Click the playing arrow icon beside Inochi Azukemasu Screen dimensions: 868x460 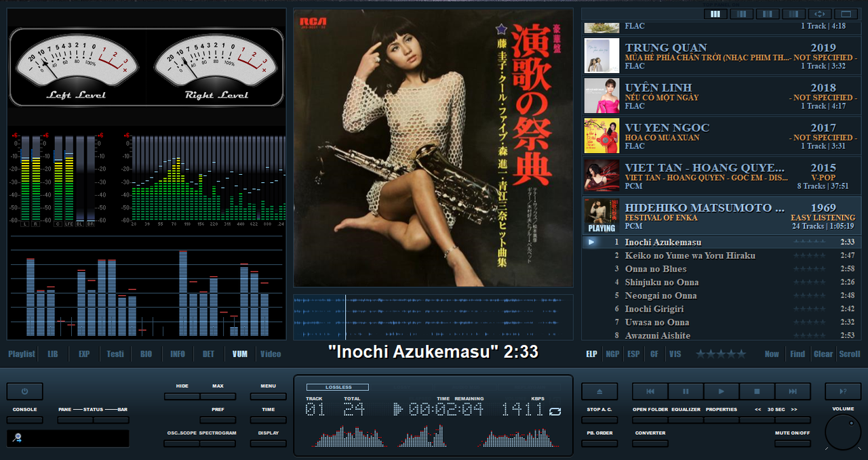592,242
